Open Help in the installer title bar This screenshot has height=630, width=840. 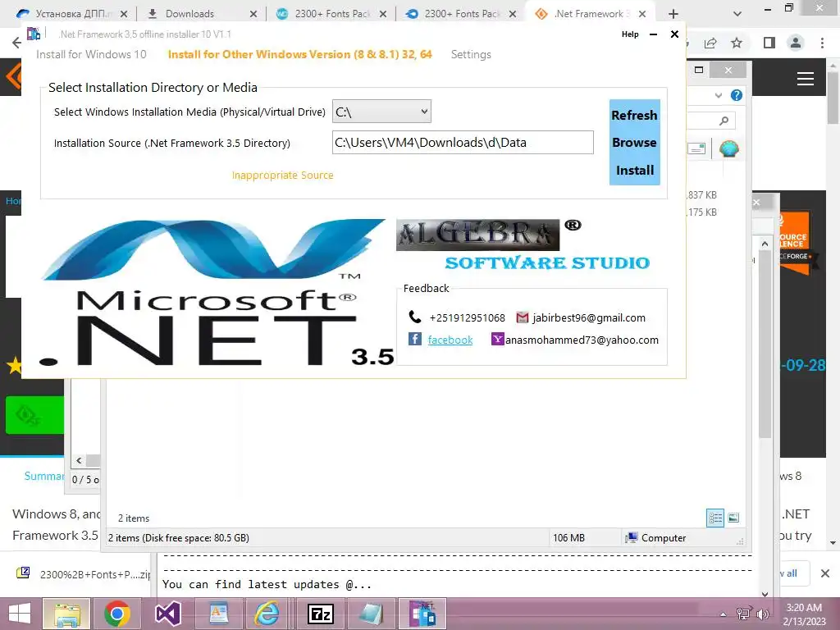coord(630,34)
